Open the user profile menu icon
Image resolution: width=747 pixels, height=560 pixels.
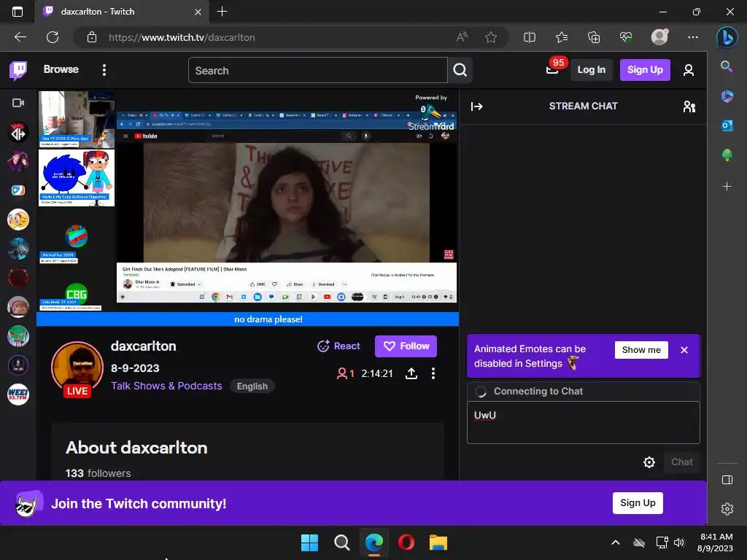tap(688, 71)
